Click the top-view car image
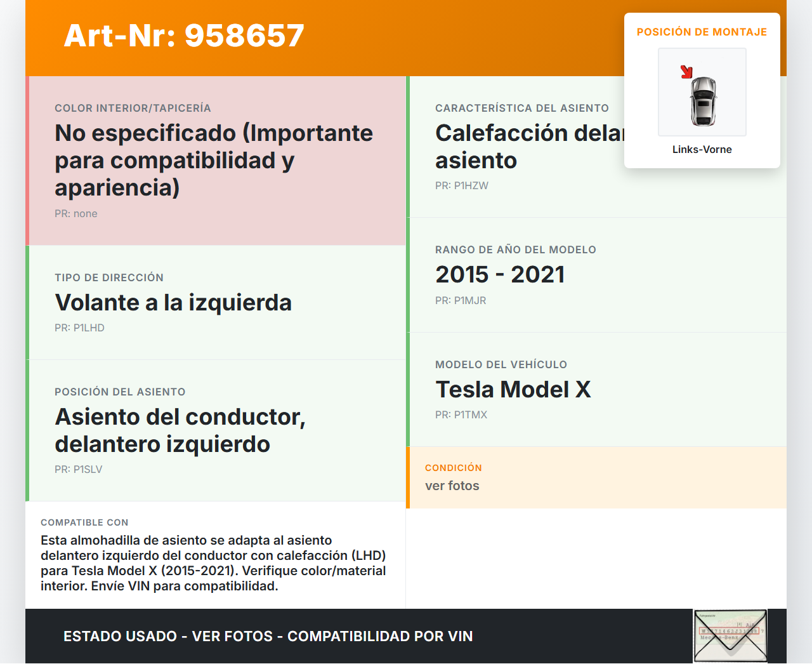 pos(703,100)
